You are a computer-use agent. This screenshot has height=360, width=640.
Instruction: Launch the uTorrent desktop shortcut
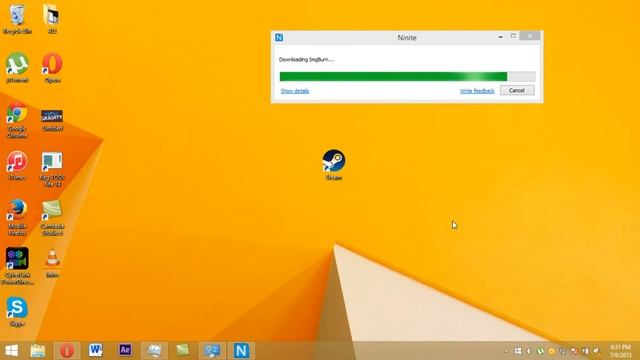tap(17, 67)
